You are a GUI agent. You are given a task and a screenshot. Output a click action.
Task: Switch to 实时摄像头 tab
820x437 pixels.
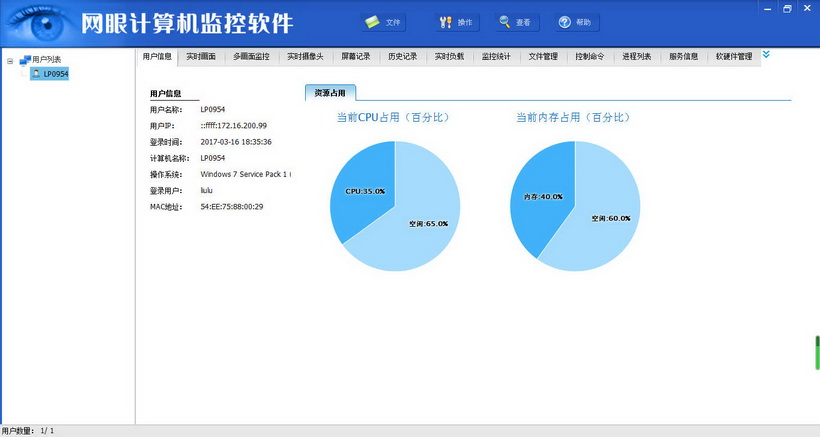[305, 56]
